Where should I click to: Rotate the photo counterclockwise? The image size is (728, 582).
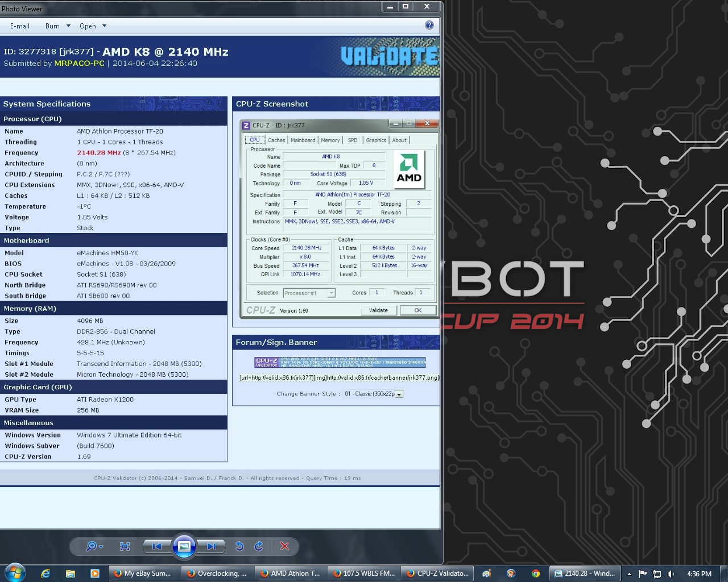[x=239, y=546]
